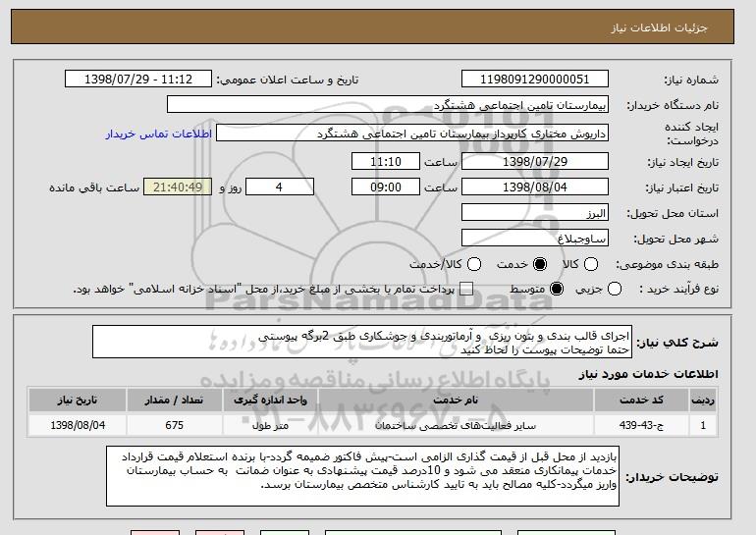The height and width of the screenshot is (535, 756).
Task: Click the نام خدمت column header
Action: click(456, 401)
